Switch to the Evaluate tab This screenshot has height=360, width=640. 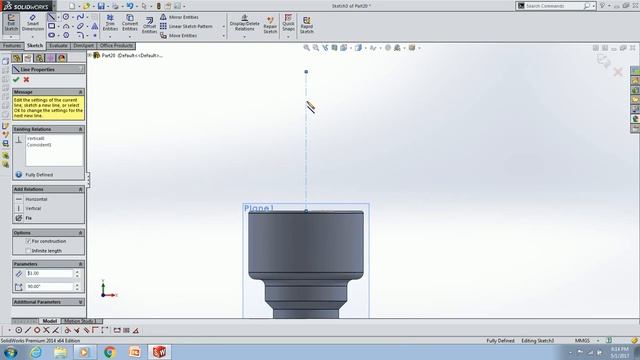click(58, 46)
